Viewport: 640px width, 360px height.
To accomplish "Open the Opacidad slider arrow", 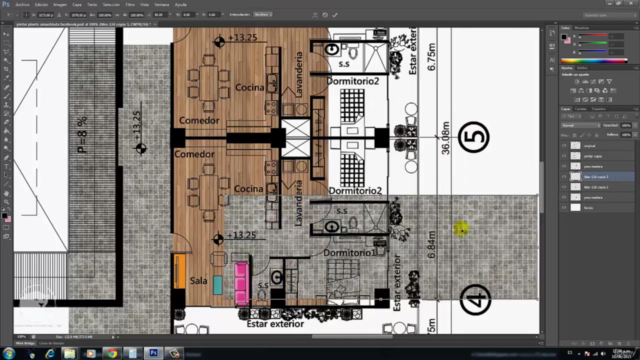I will click(x=635, y=125).
